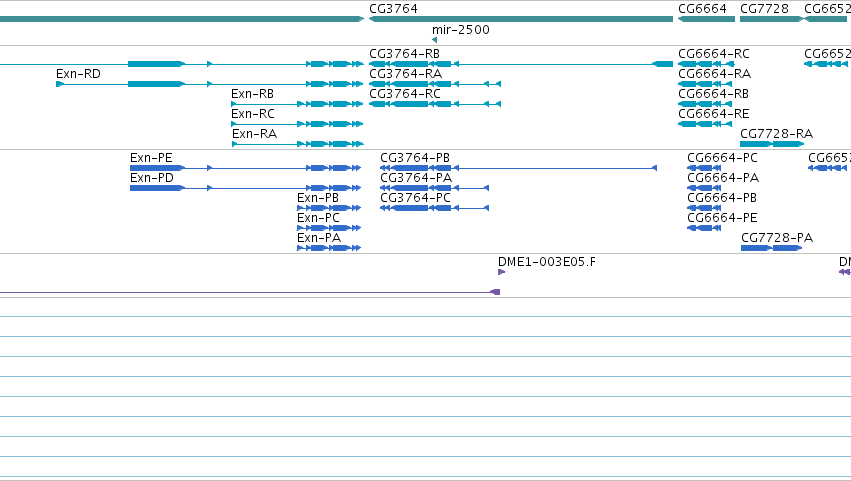Click the purple block ending the long purple line

(x=495, y=292)
